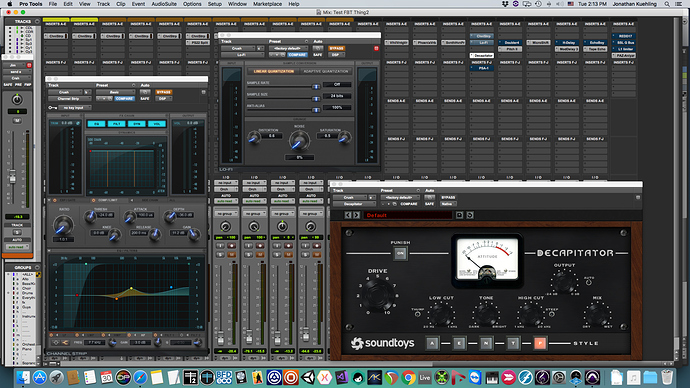The width and height of the screenshot is (690, 388).
Task: Click the Lo-Fi Distortion knob
Action: click(254, 138)
